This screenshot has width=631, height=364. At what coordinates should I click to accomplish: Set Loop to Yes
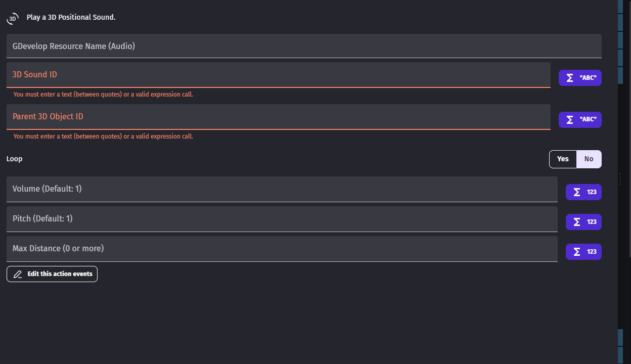point(563,159)
